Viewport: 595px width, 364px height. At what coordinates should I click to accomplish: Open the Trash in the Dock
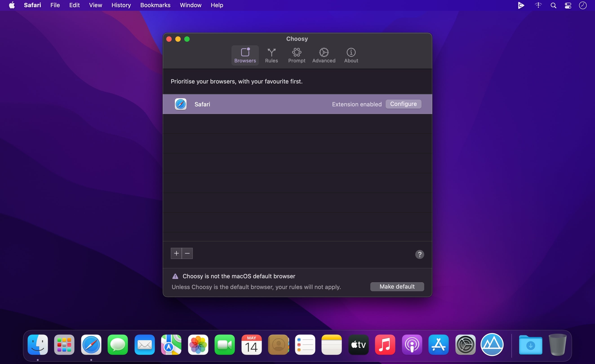557,344
